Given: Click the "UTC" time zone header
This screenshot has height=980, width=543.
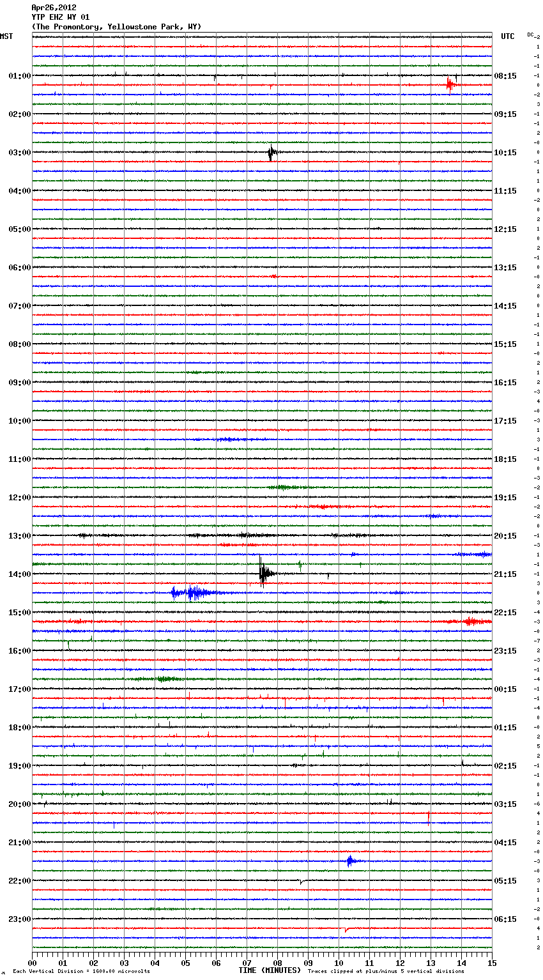Looking at the screenshot, I should (507, 36).
